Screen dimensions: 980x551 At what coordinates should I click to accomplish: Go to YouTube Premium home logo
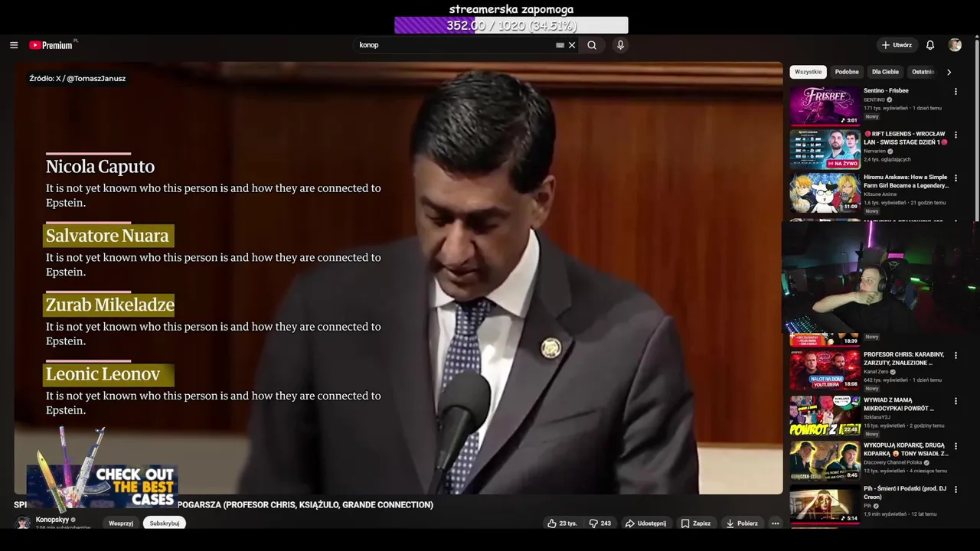tap(51, 45)
